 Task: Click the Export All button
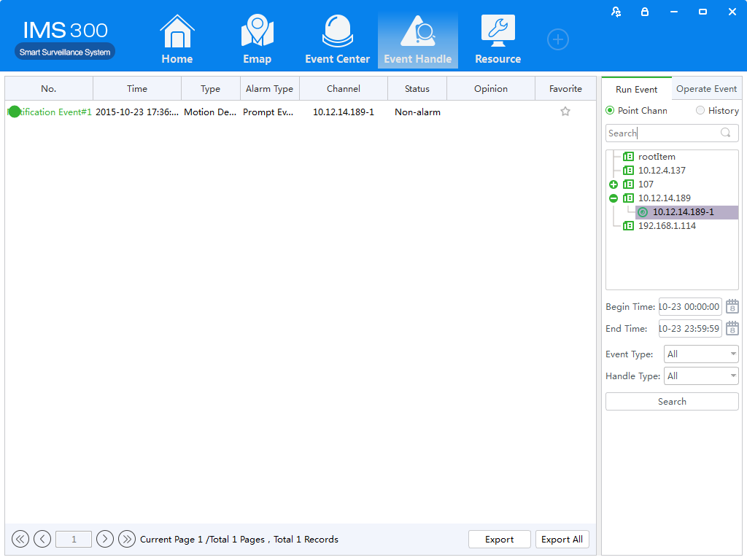point(562,540)
